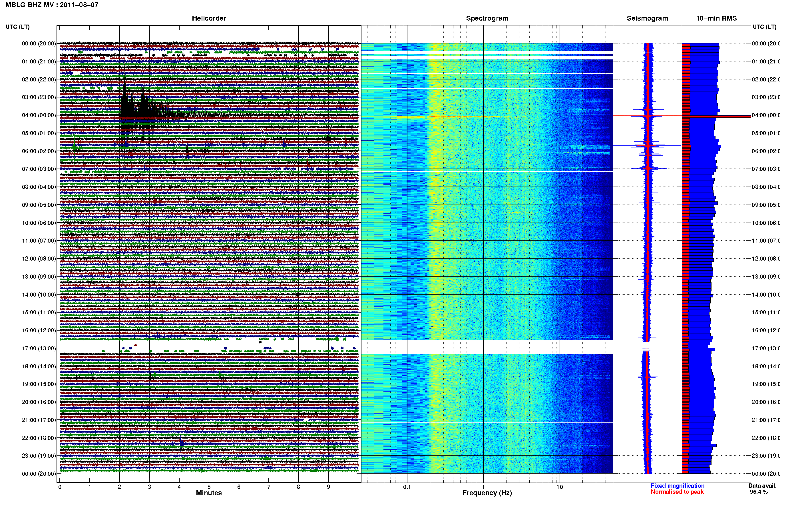
Task: Click the right UTC (LT) axis label
Action: click(764, 27)
